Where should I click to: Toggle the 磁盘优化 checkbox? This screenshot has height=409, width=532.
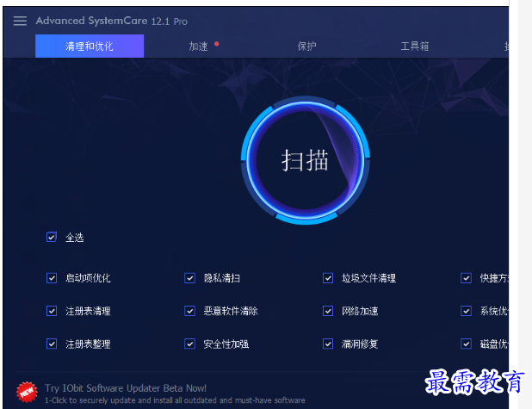[x=467, y=344]
